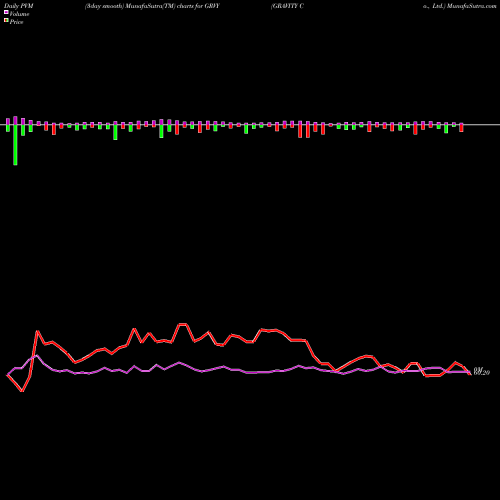Screen dimensions: 500x500
Task: Select the 'Volume' legend label
Action: [x=19, y=14]
